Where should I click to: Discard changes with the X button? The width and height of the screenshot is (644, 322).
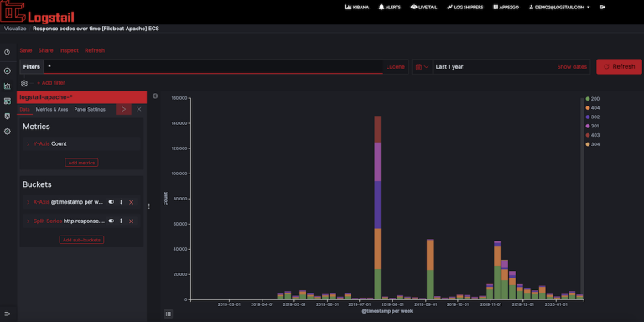pyautogui.click(x=139, y=109)
